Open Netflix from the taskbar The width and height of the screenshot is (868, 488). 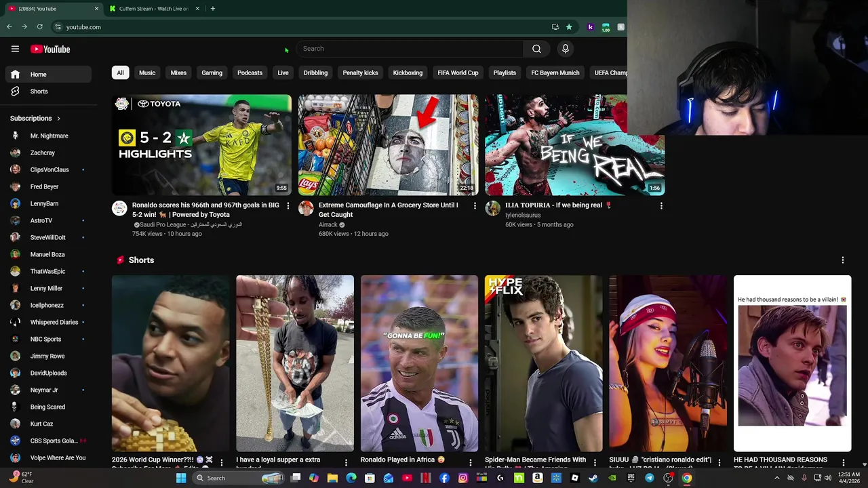(425, 478)
